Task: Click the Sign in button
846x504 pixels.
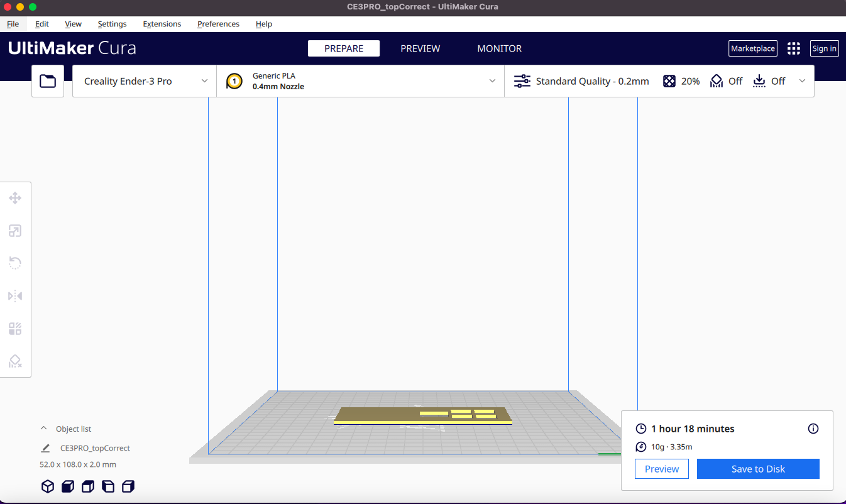Action: tap(824, 48)
